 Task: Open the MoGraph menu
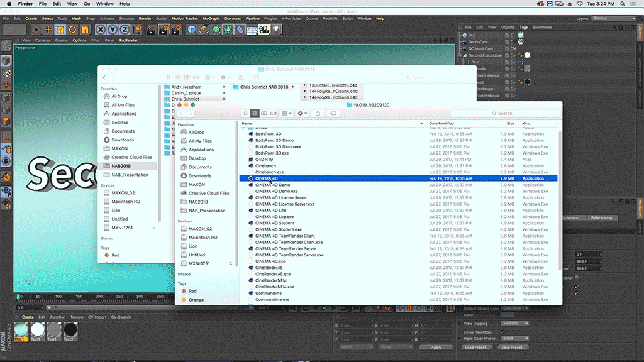coord(211,18)
